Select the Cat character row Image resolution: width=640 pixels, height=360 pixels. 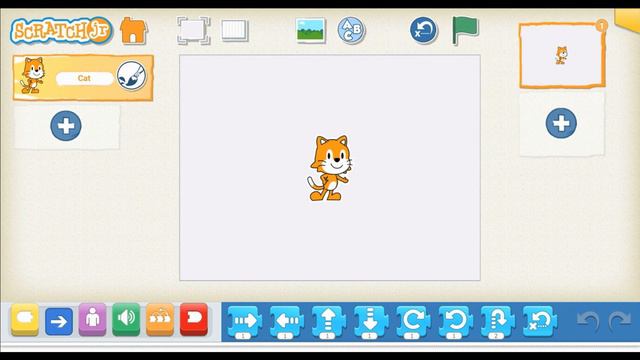pyautogui.click(x=83, y=78)
